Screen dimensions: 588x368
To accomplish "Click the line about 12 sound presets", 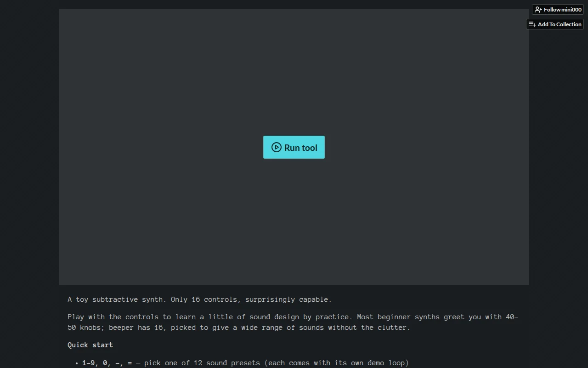I will coord(245,363).
